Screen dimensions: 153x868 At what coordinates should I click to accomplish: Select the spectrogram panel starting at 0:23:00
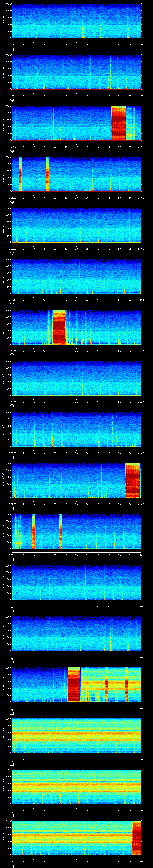[x=76, y=72]
